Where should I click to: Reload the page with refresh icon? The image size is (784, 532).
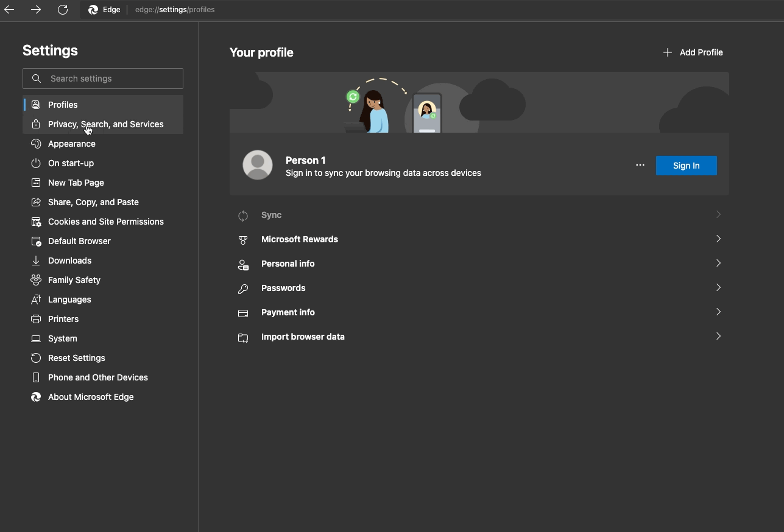point(63,10)
